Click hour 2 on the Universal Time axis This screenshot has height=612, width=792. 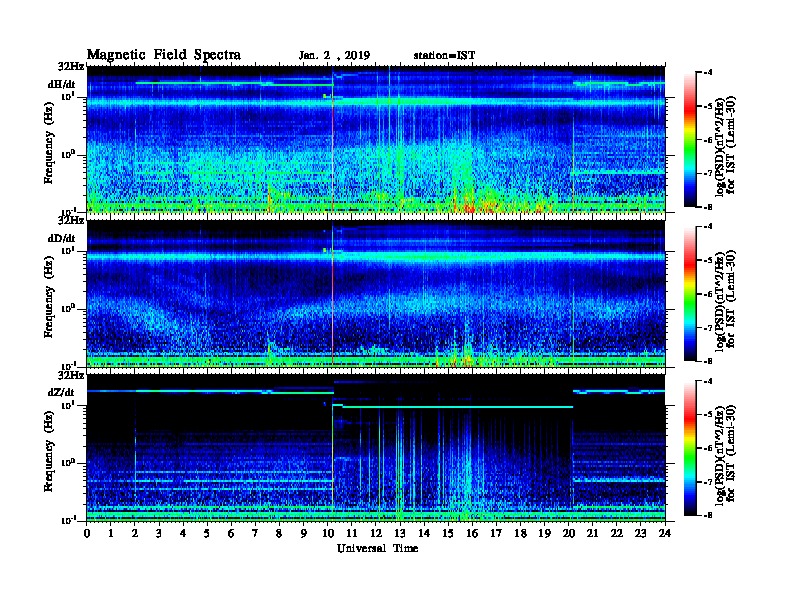pos(135,533)
